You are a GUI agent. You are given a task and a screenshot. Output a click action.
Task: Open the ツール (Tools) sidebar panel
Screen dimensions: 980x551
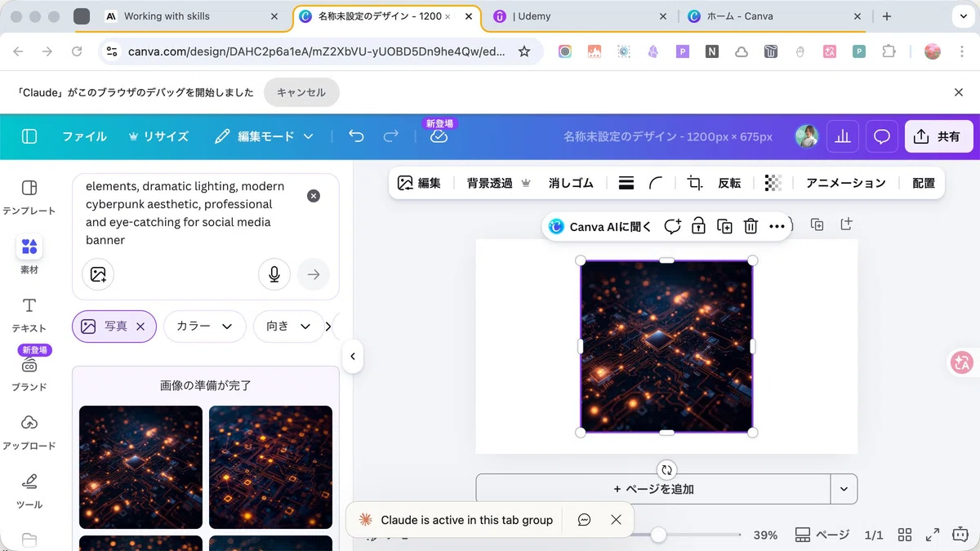(x=29, y=491)
